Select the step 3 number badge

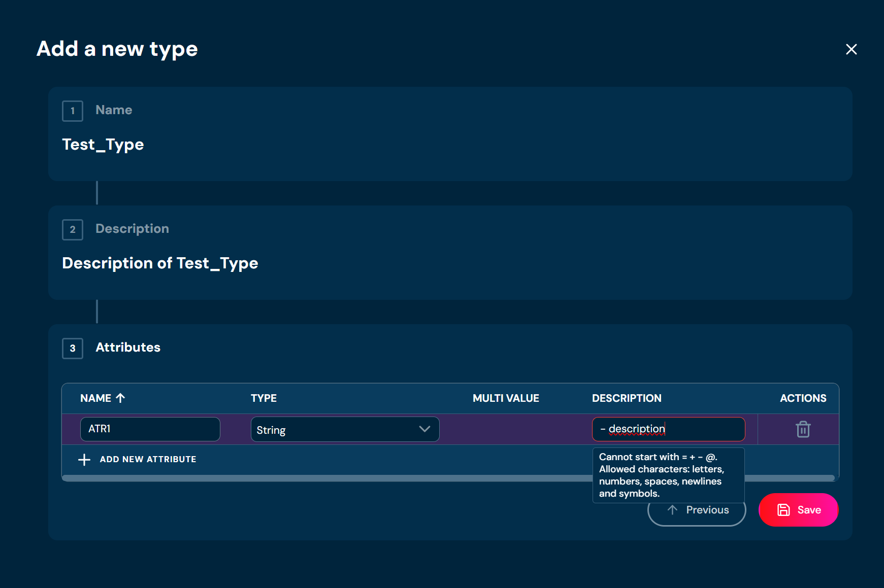(x=73, y=348)
